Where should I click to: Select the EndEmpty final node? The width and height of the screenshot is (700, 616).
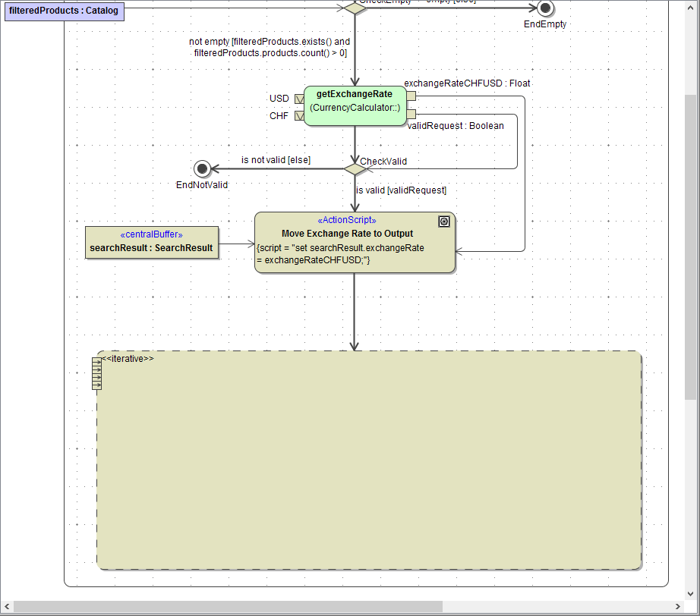(x=544, y=8)
